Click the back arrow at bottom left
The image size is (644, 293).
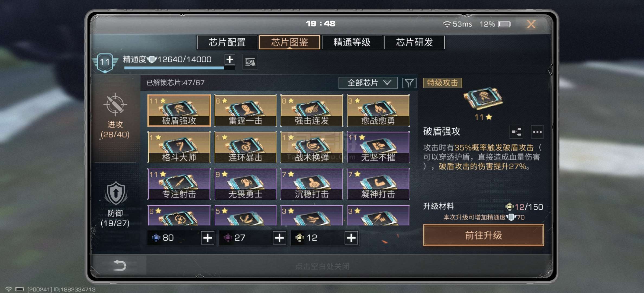tap(120, 265)
